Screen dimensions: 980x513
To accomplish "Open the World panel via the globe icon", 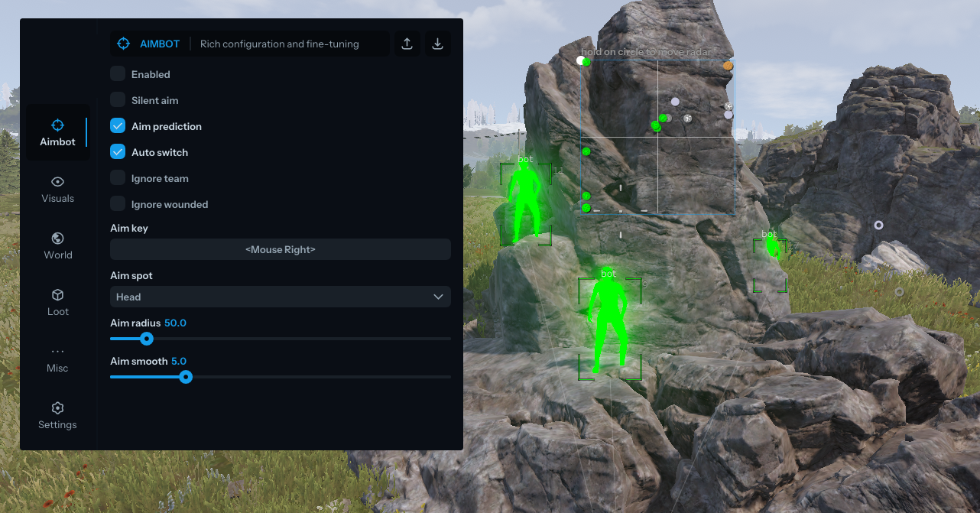I will tap(57, 238).
